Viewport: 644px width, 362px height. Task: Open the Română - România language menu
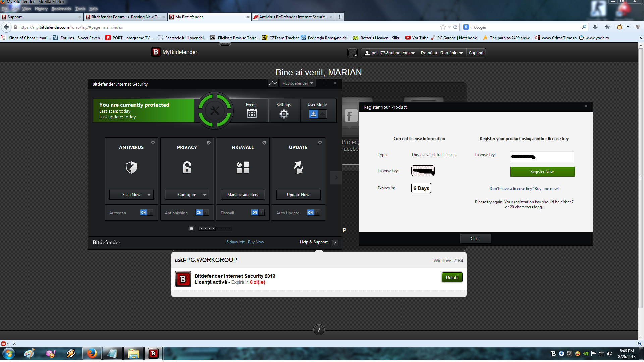click(x=442, y=53)
